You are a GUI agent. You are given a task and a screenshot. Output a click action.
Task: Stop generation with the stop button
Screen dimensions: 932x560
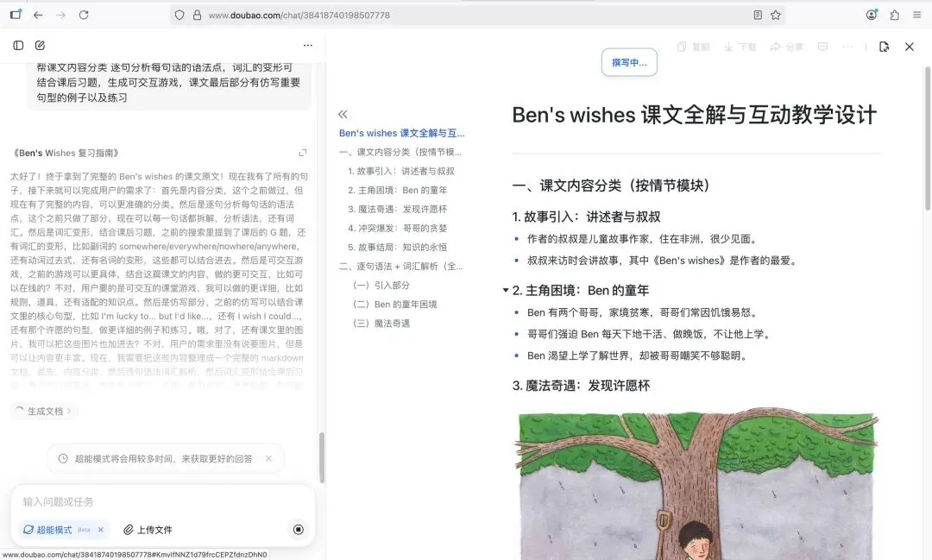click(x=299, y=529)
